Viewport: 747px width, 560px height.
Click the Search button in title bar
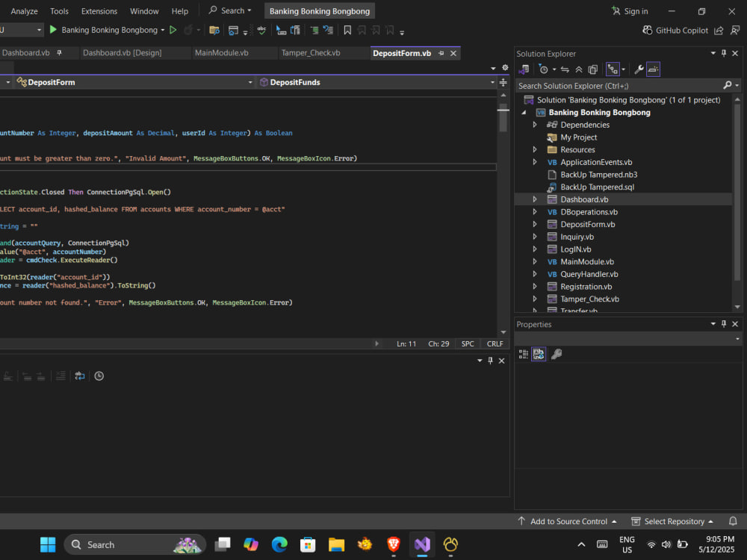230,10
